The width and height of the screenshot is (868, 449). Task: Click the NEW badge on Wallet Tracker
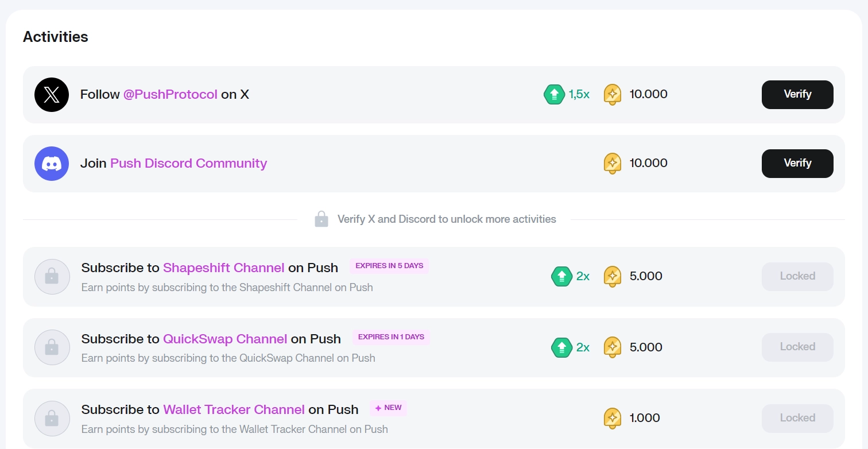click(x=389, y=408)
